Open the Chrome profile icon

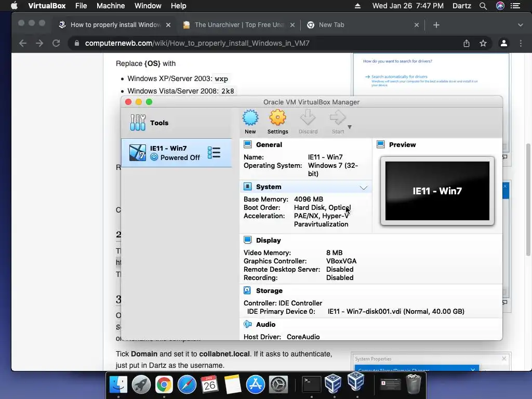504,43
